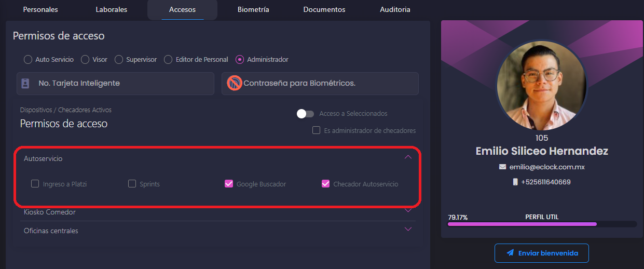Click the paper plane send icon

[x=510, y=253]
